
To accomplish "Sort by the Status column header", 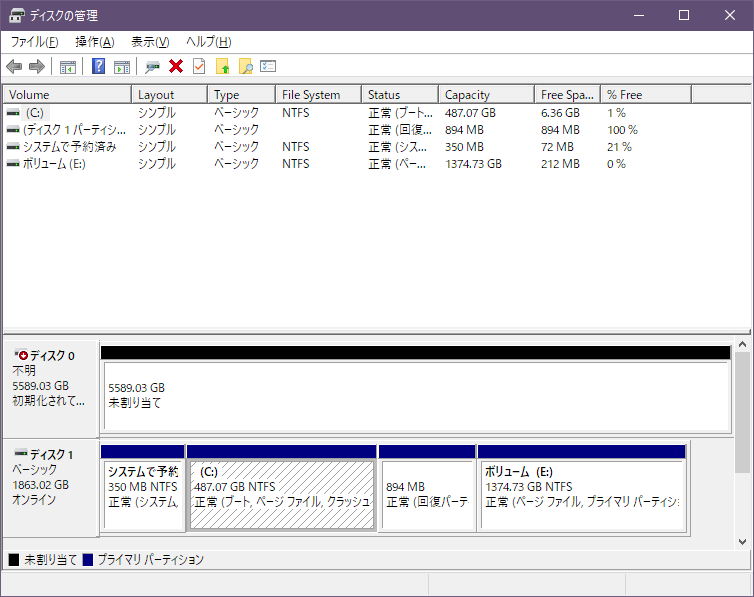I will point(400,95).
